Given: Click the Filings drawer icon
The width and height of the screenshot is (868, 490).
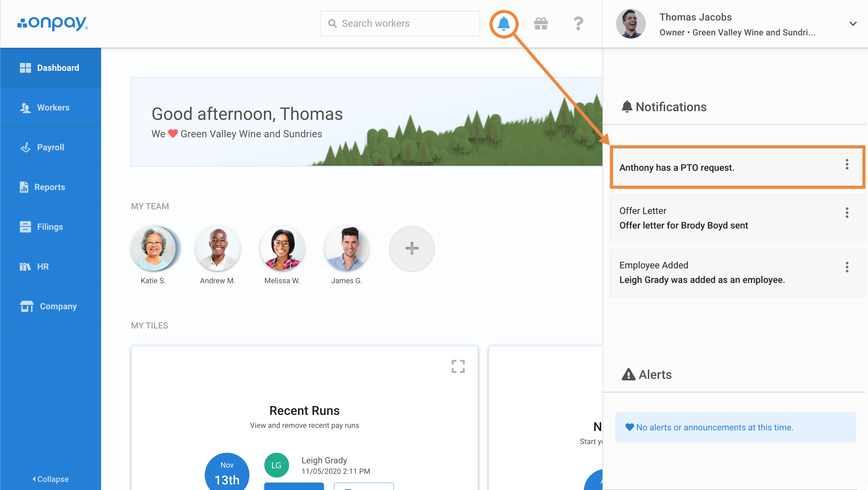Looking at the screenshot, I should pos(25,227).
